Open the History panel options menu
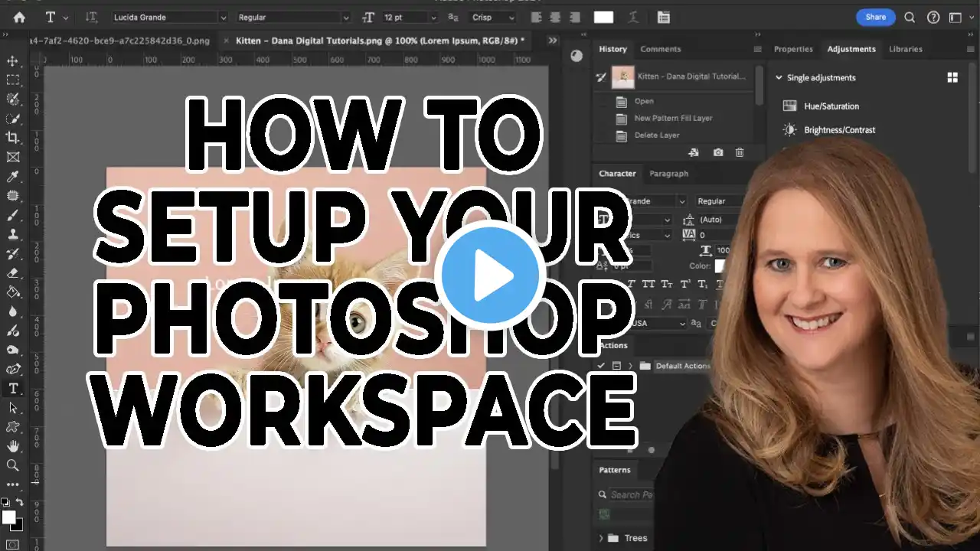The height and width of the screenshot is (551, 980). [x=757, y=49]
